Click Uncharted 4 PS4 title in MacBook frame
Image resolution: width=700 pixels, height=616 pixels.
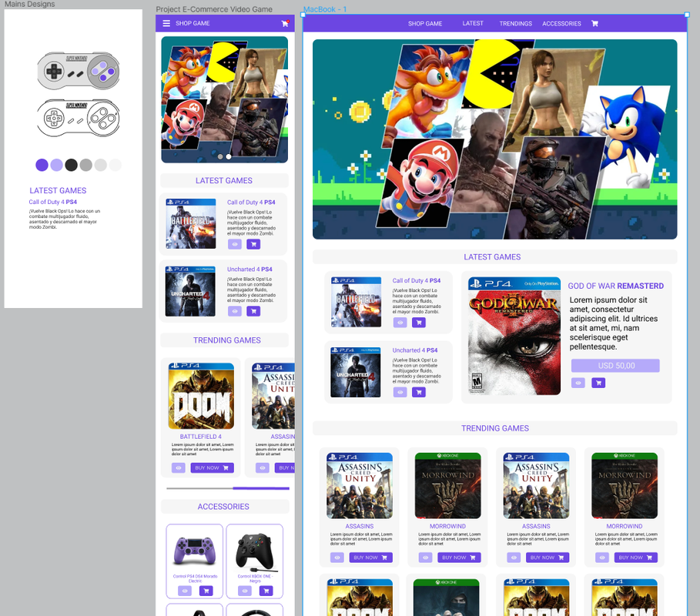[x=415, y=350]
